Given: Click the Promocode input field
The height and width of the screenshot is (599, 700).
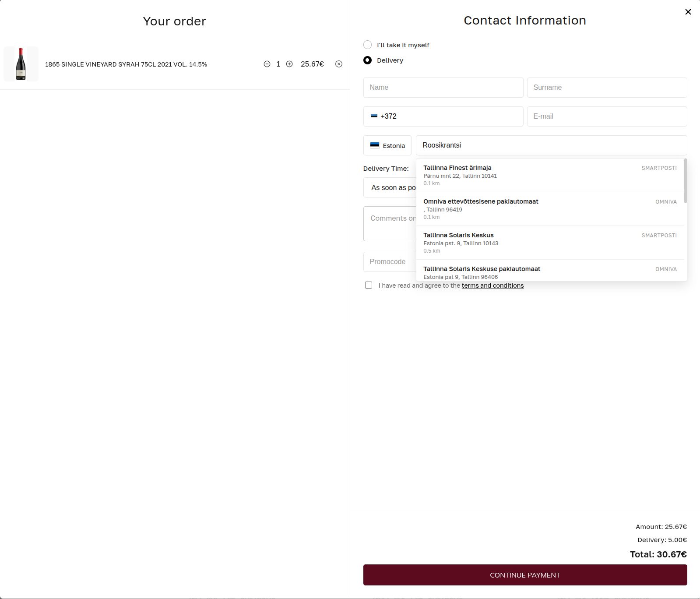Looking at the screenshot, I should click(390, 262).
